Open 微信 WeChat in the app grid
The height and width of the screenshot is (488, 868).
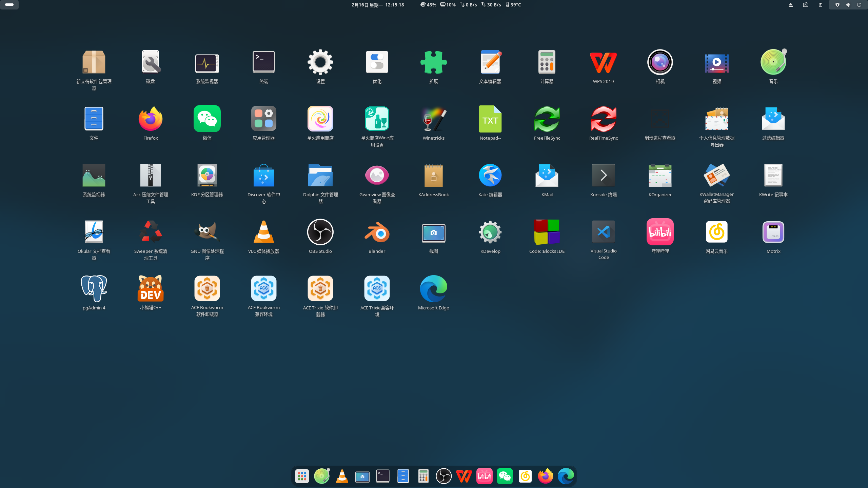coord(207,119)
